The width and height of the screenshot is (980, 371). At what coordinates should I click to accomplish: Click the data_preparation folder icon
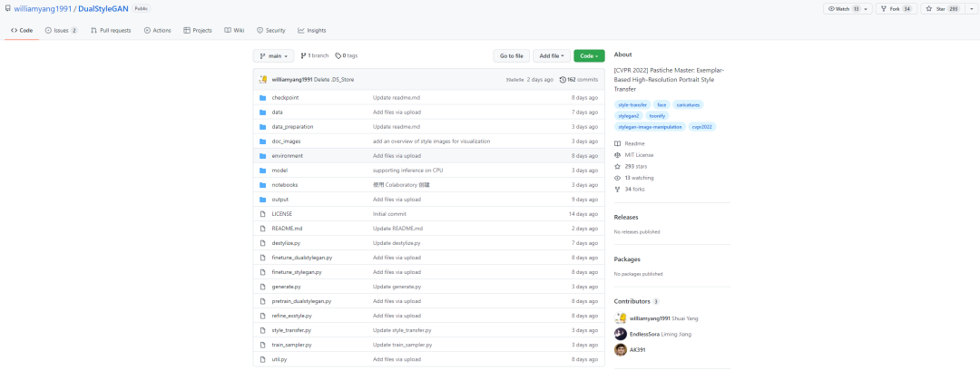262,127
